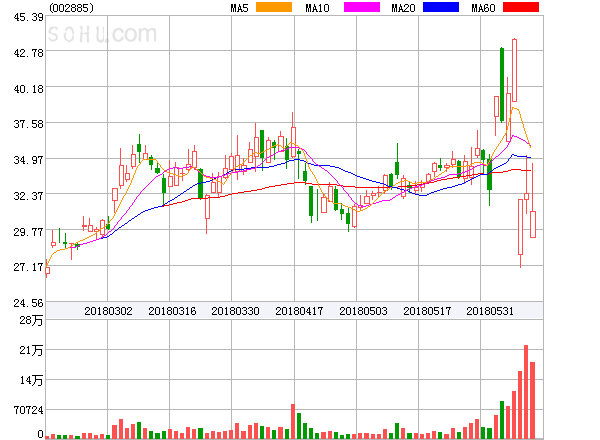600x440 pixels.
Task: Click the 70724 volume axis label
Action: (x=28, y=410)
